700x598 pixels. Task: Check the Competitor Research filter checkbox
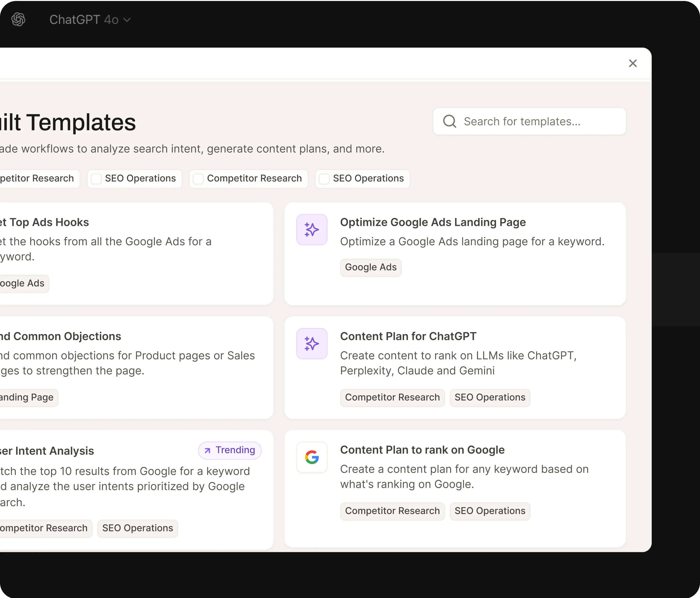point(199,178)
